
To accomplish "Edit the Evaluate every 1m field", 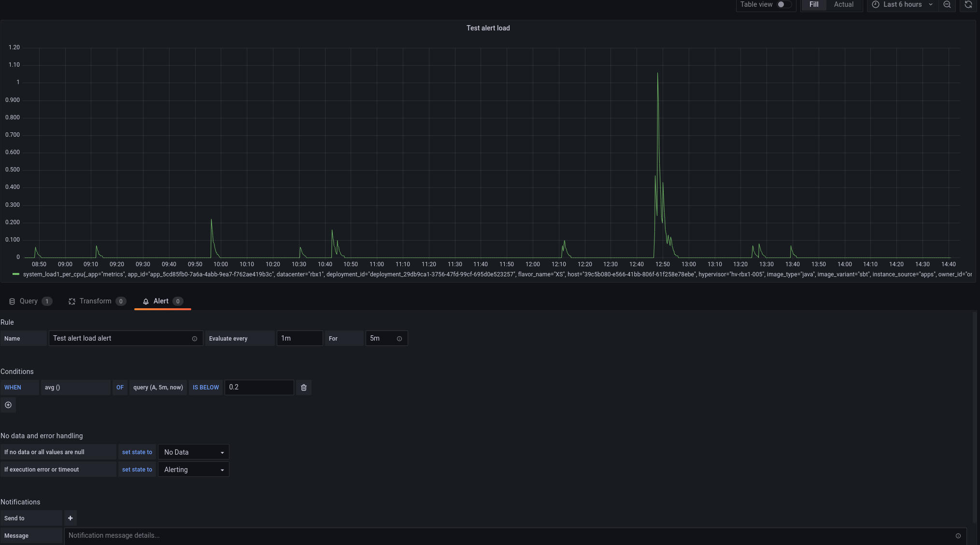I will point(299,338).
